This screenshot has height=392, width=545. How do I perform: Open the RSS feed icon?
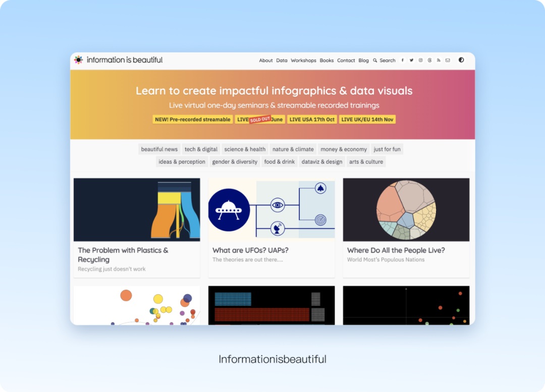439,60
